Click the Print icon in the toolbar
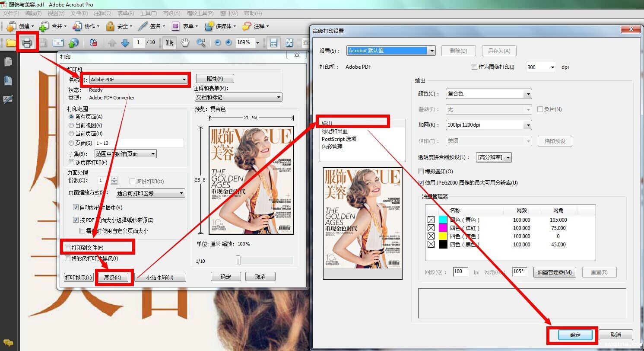644x351 pixels. click(27, 42)
